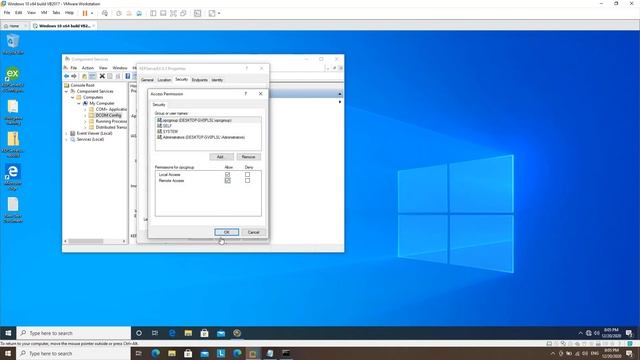
Task: Open File Explorer on the guest taskbar
Action: [188, 333]
